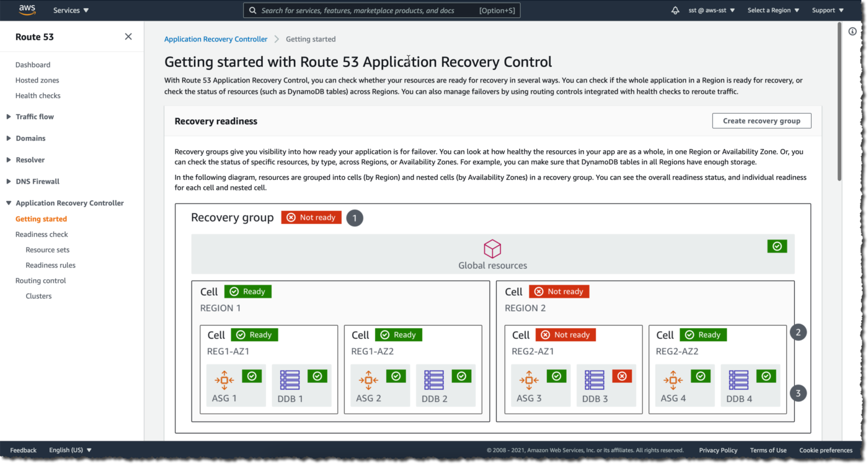Open Hosted zones in the sidebar
The width and height of the screenshot is (868, 464).
click(37, 81)
